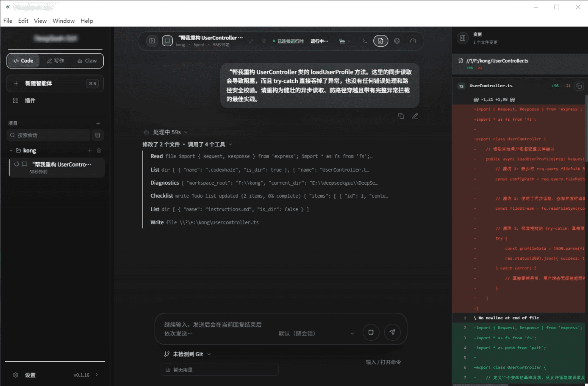Switch to the Claw mode tab

point(87,61)
